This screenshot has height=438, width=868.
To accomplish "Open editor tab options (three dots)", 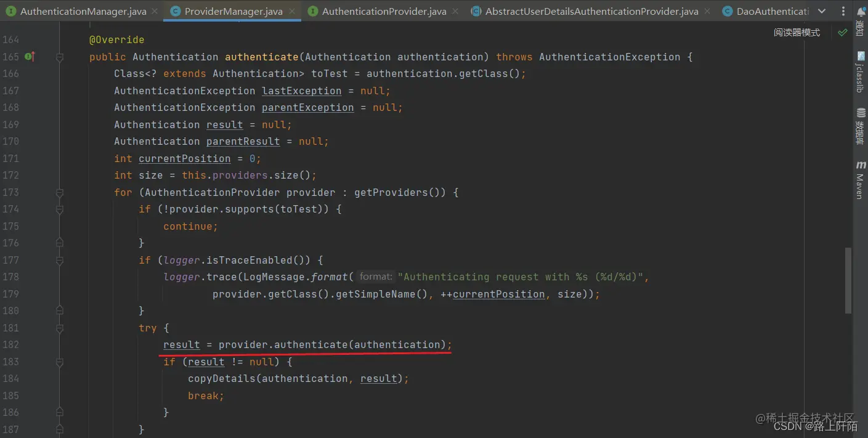I will coord(843,11).
